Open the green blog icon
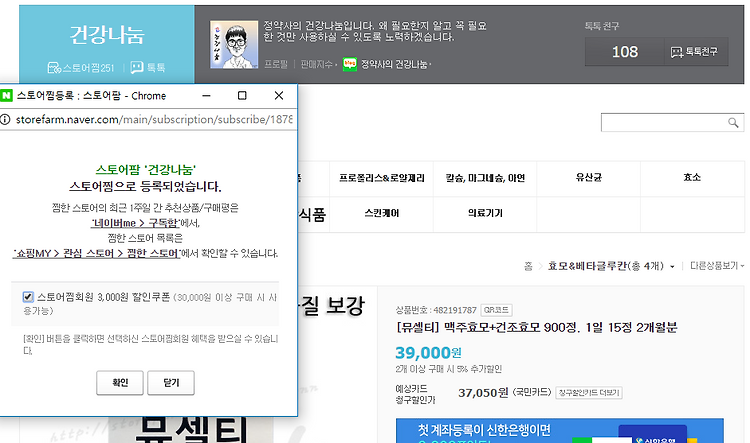 click(350, 64)
